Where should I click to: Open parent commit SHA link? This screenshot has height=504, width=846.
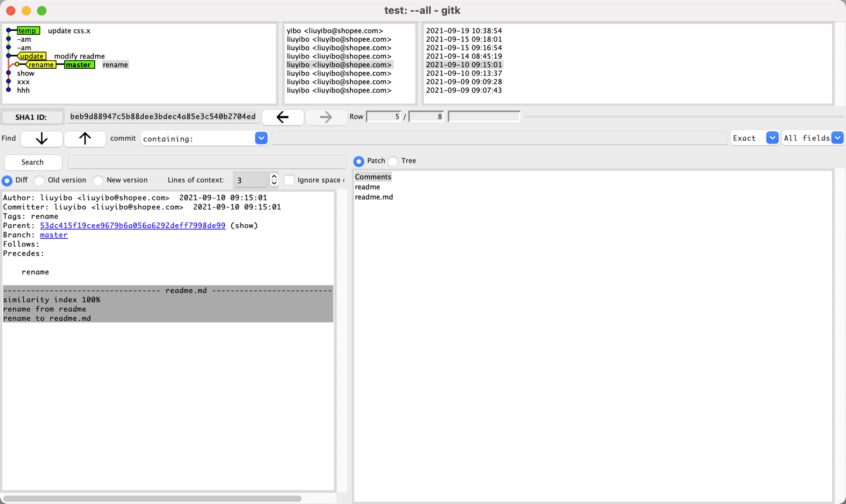point(133,226)
